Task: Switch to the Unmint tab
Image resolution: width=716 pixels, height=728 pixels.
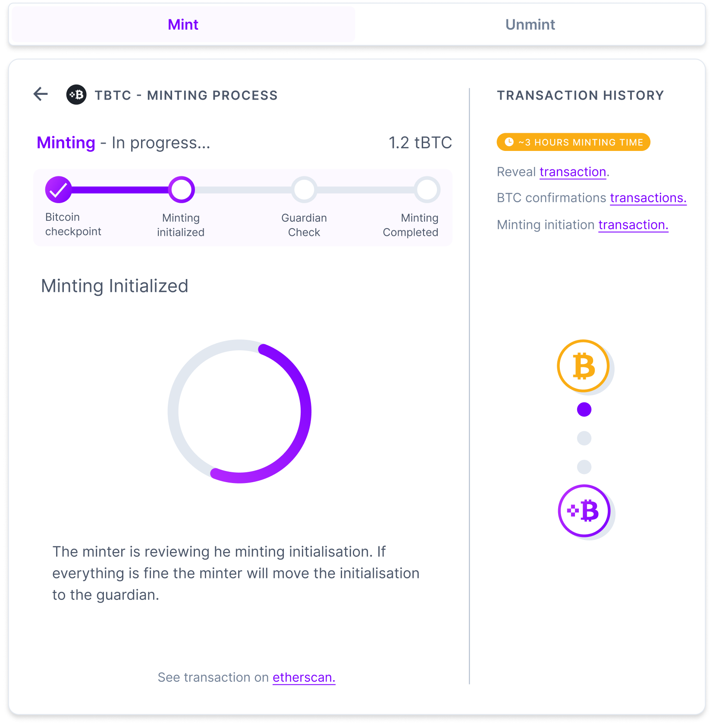Action: (530, 24)
